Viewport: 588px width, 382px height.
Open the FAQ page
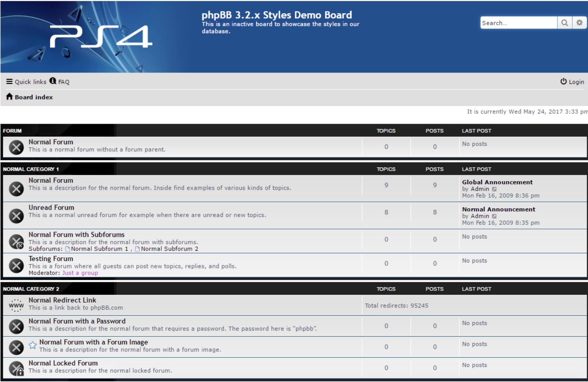63,82
